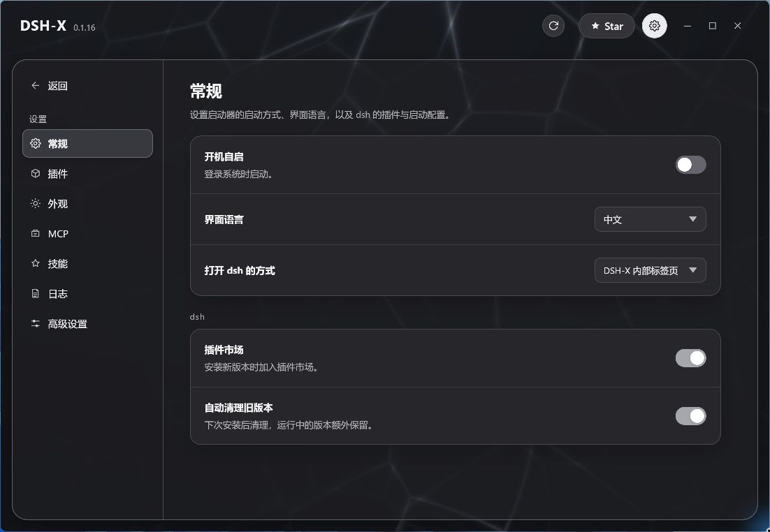The width and height of the screenshot is (770, 532).
Task: Click the 开机自启 setting label
Action: coord(224,156)
